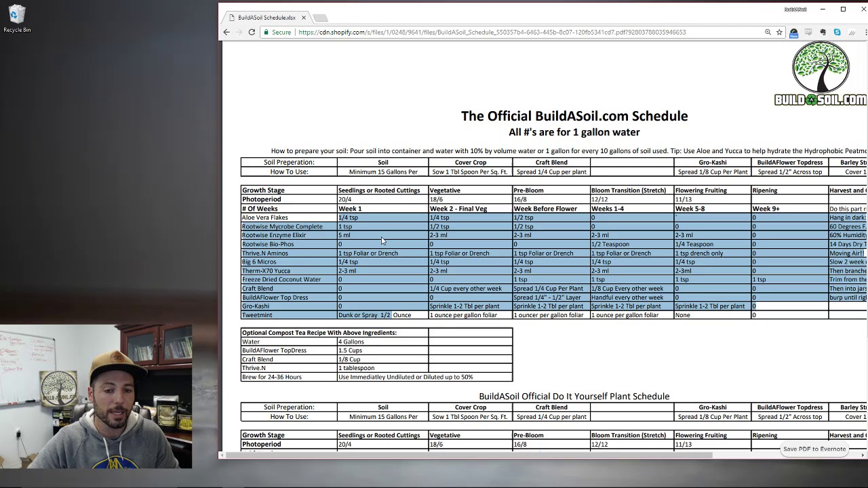Click the webcam video overlay

(96, 396)
